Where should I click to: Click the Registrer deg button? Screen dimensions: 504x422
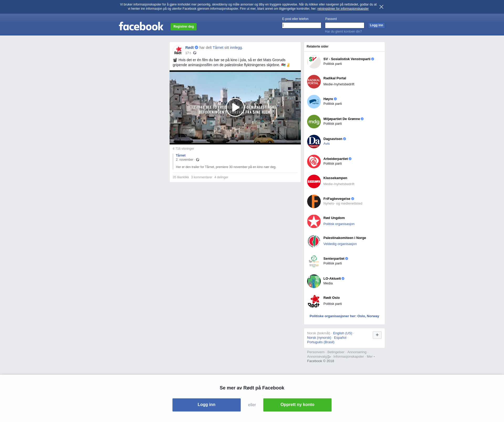[x=183, y=27]
